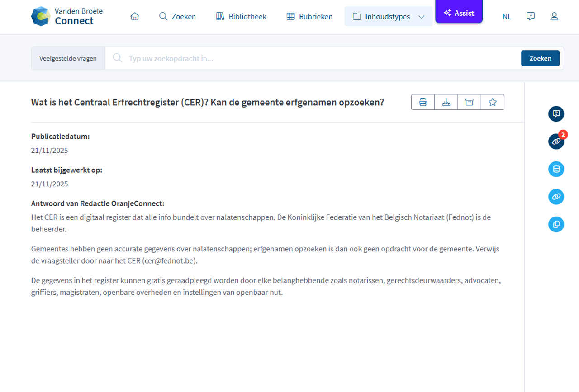Viewport: 579px width, 392px height.
Task: Open the linked items icon showing badge 2
Action: coord(556,141)
